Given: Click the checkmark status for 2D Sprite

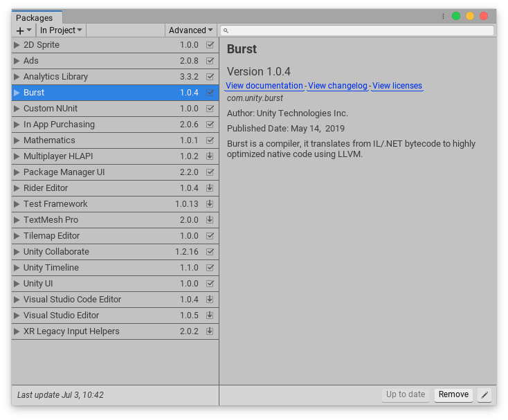Looking at the screenshot, I should point(210,45).
